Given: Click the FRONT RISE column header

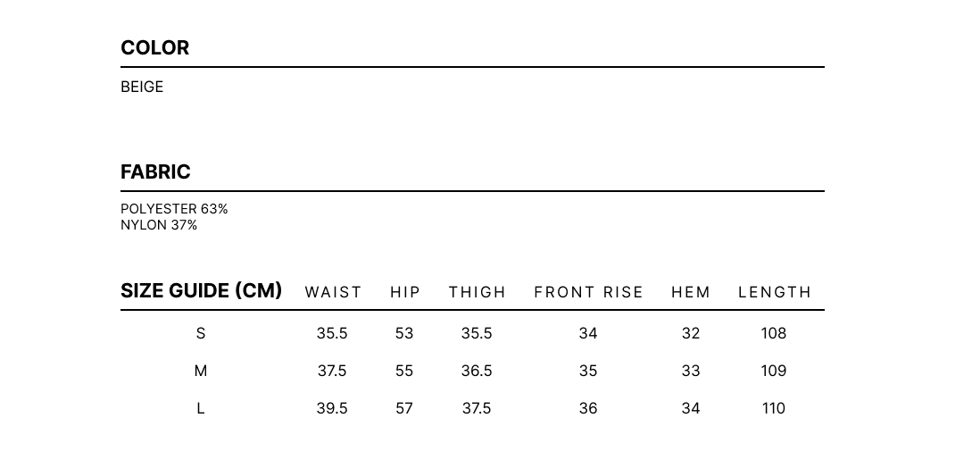Looking at the screenshot, I should (x=588, y=292).
